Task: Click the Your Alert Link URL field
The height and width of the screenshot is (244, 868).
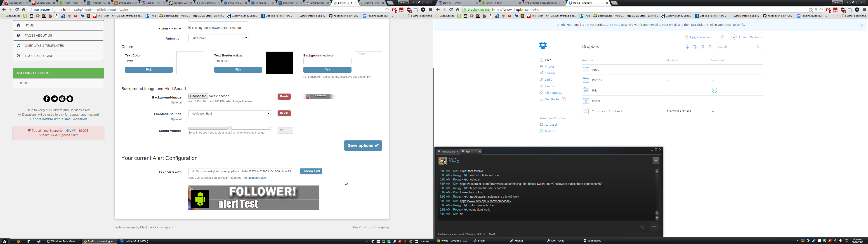Action: coord(241,171)
